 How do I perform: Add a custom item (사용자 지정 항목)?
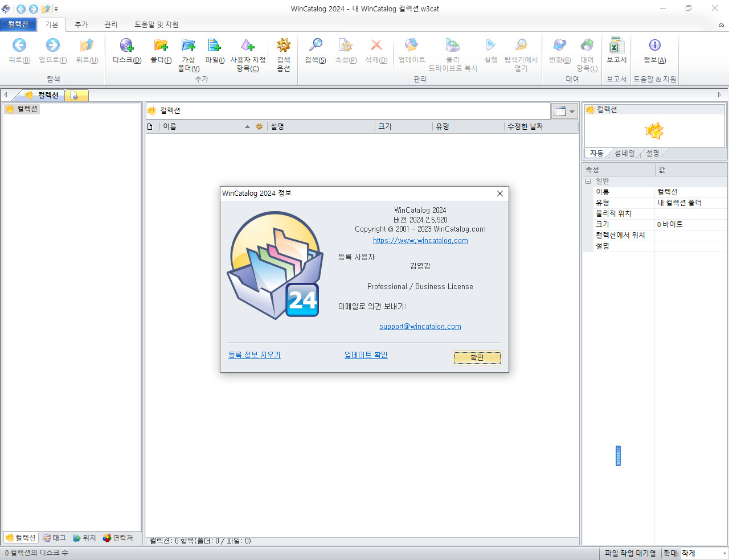(x=248, y=45)
